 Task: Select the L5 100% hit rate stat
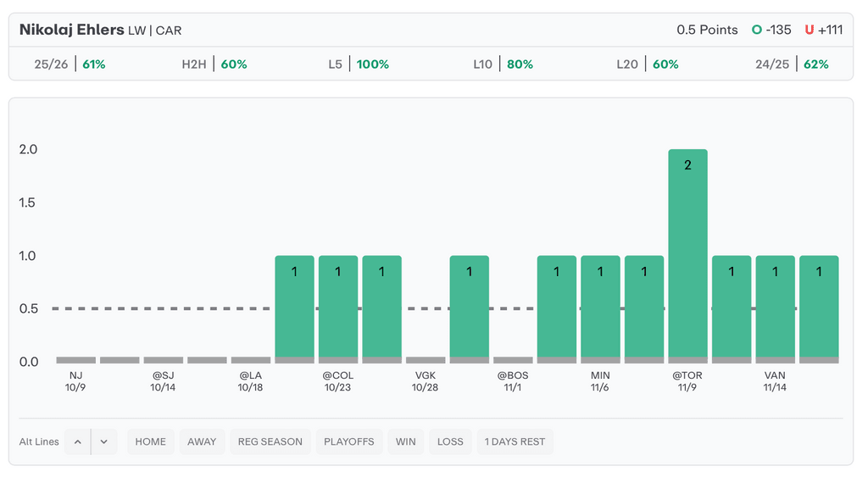359,64
